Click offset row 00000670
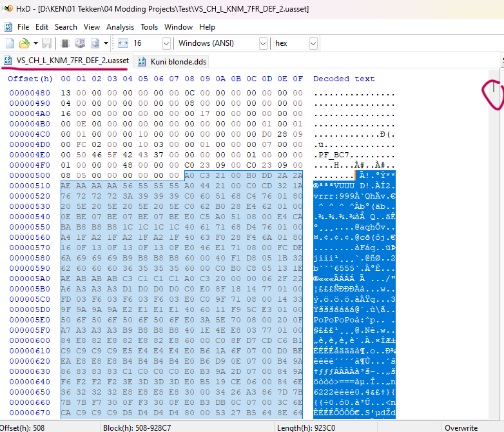 tap(30, 413)
